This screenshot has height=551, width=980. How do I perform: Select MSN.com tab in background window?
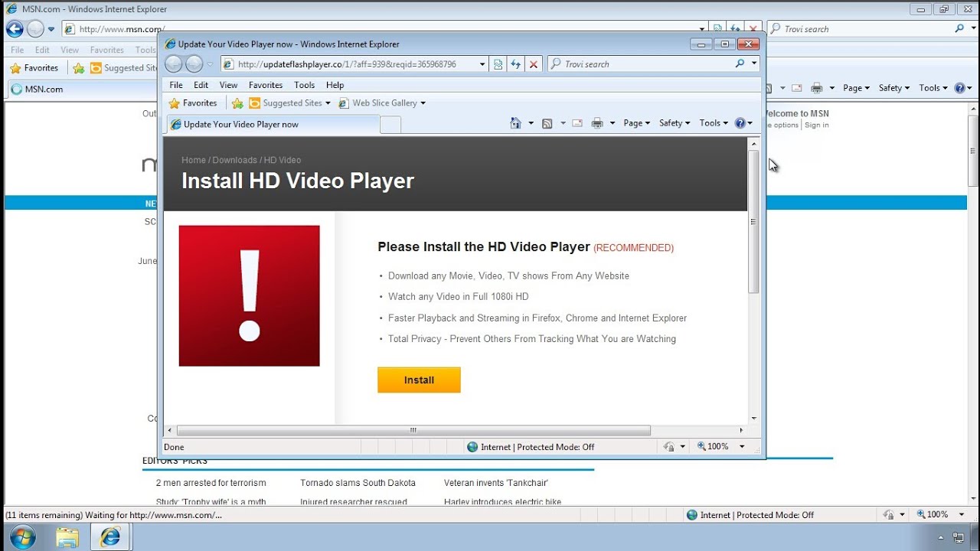click(x=83, y=90)
